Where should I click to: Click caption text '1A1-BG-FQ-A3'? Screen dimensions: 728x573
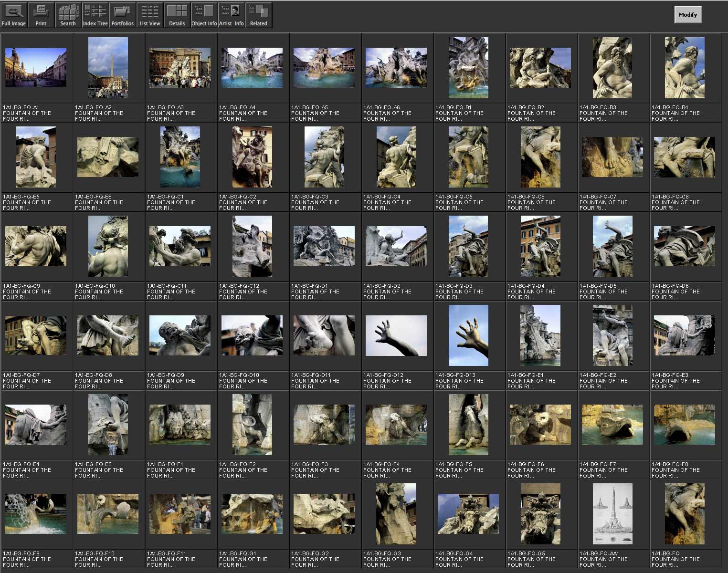point(165,107)
